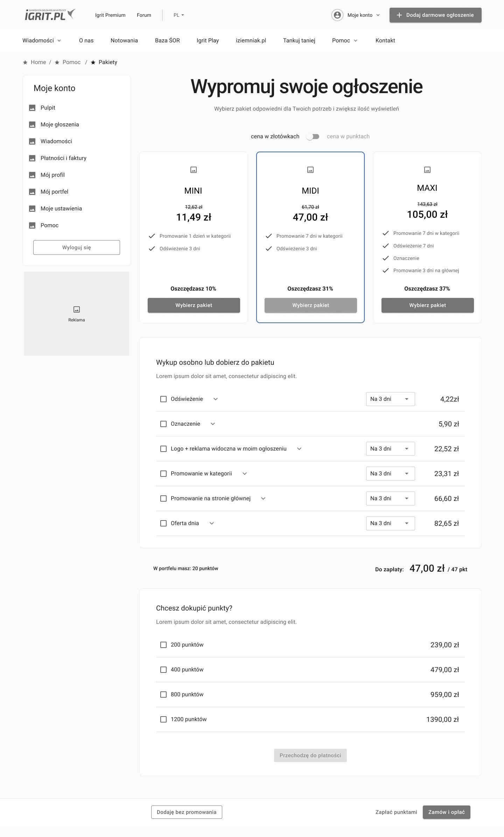Expand the Oznaczenie details chevron
The image size is (504, 837).
(x=213, y=424)
